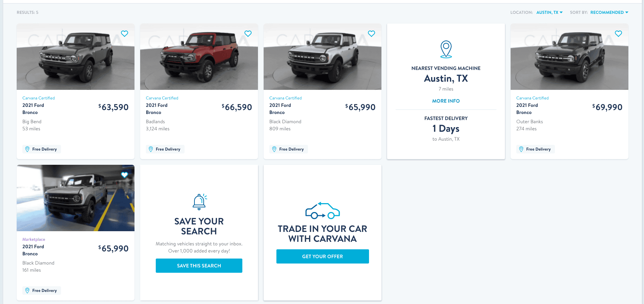Click the SAVE THIS SEARCH button
Viewport: 644px width, 304px height.
coord(199,265)
